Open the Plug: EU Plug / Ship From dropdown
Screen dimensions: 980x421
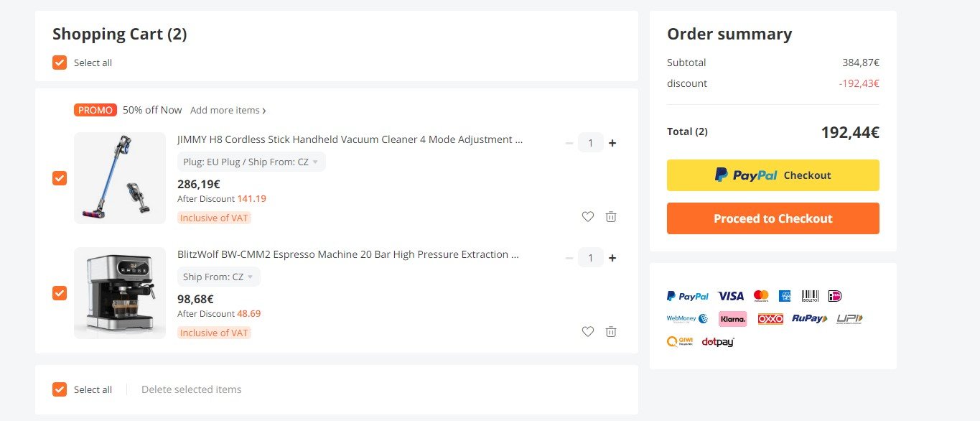[x=251, y=162]
